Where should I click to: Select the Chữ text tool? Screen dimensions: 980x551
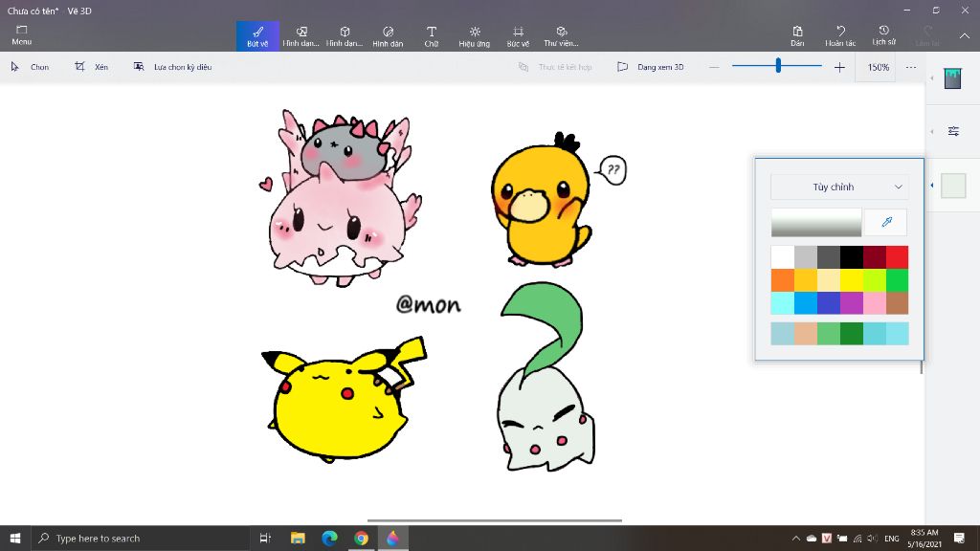tap(432, 35)
